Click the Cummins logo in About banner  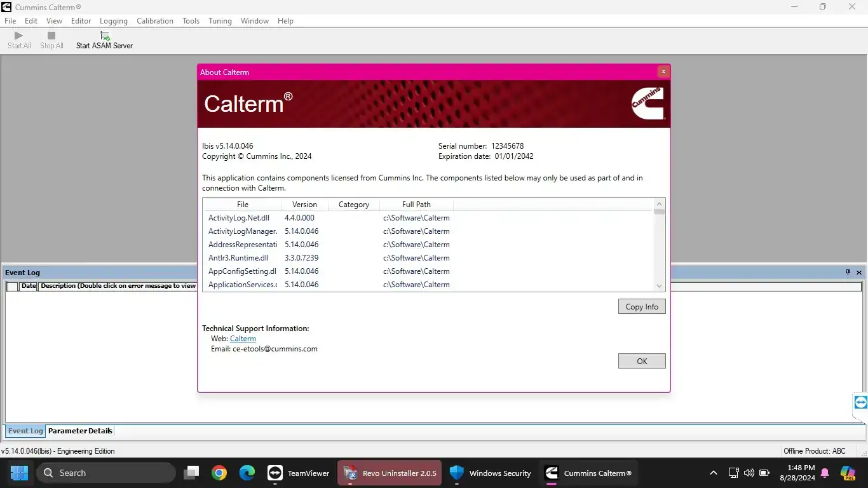(x=648, y=104)
